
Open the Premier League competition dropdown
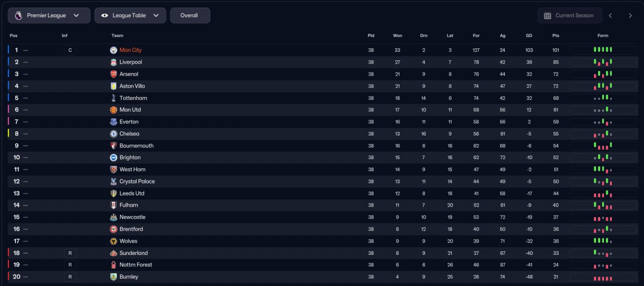point(49,16)
